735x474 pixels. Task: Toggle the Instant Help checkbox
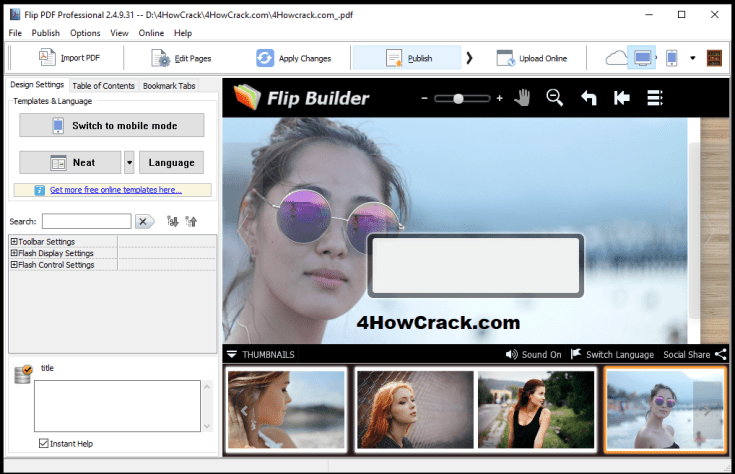44,444
